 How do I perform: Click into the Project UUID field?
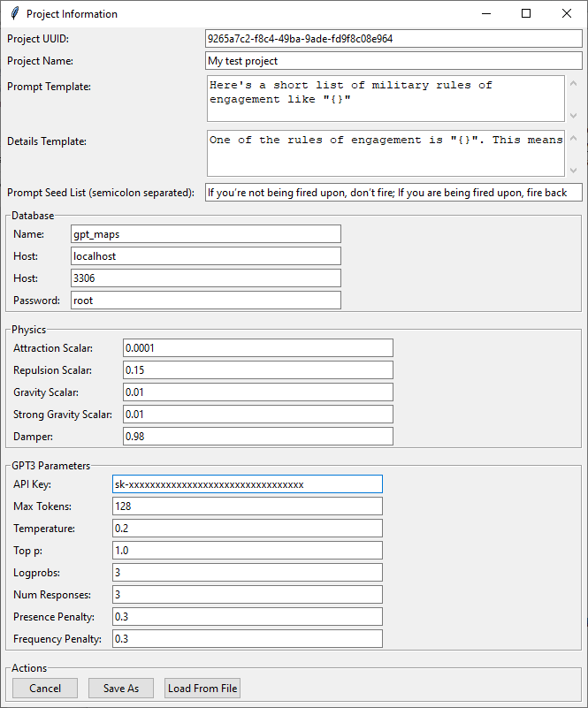click(x=393, y=39)
